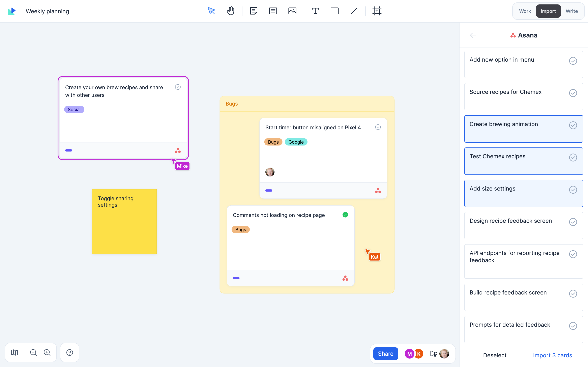Go back using Asana panel arrow
Screen dimensions: 588x367
pyautogui.click(x=473, y=35)
